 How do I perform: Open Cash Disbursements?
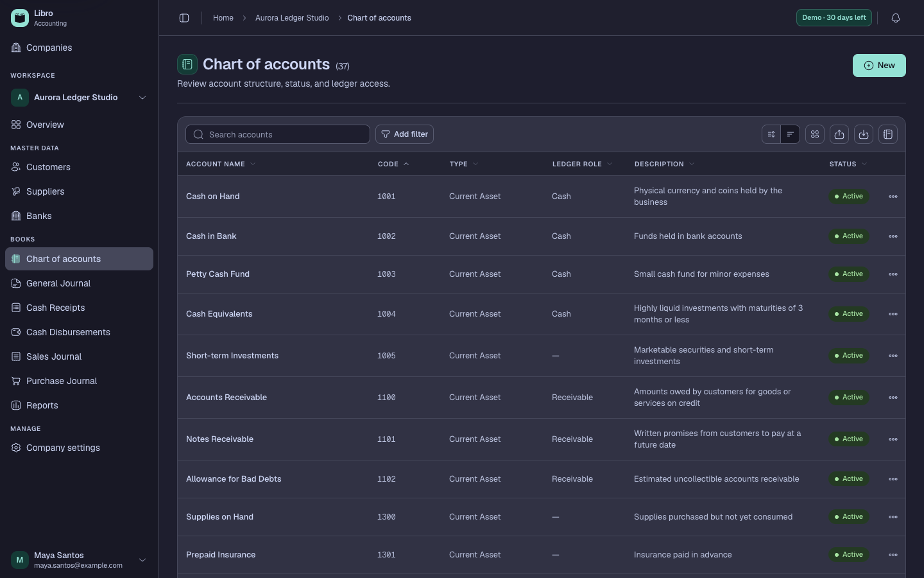pyautogui.click(x=79, y=332)
